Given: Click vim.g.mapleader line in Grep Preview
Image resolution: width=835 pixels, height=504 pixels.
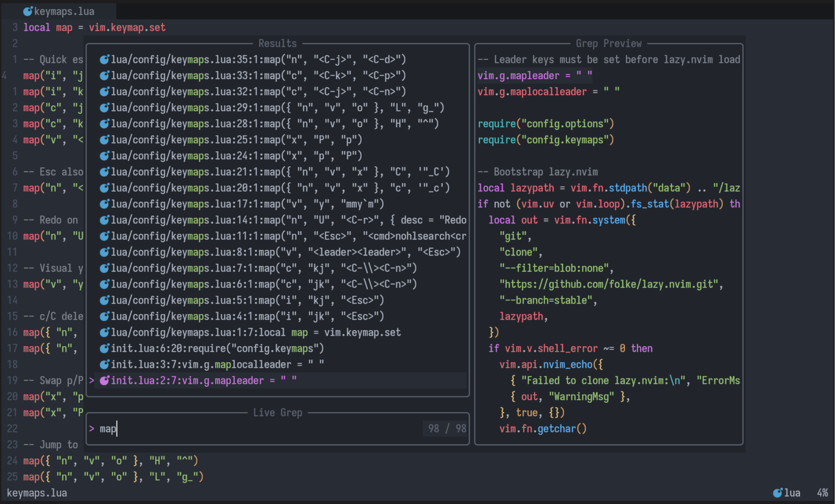Looking at the screenshot, I should pos(535,75).
